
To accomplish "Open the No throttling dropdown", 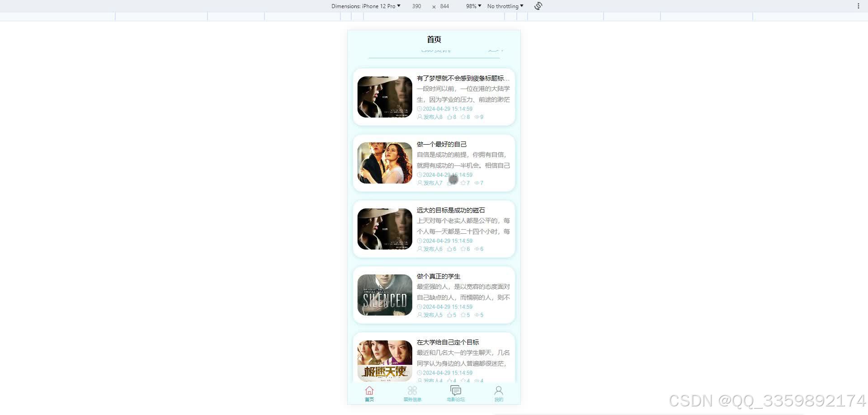I will click(505, 6).
